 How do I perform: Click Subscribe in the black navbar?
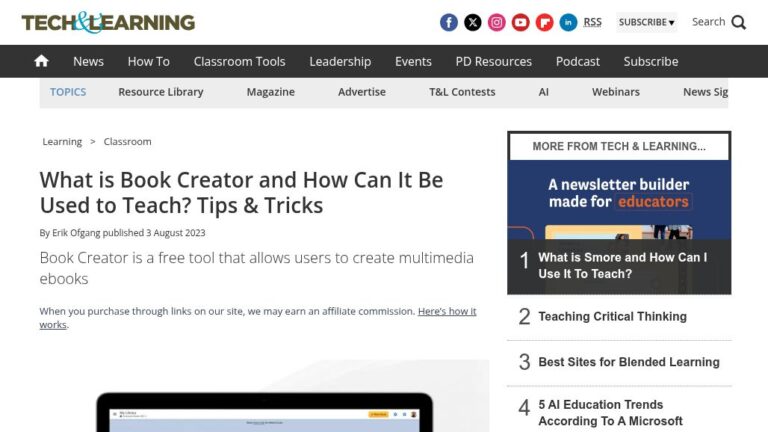(650, 61)
